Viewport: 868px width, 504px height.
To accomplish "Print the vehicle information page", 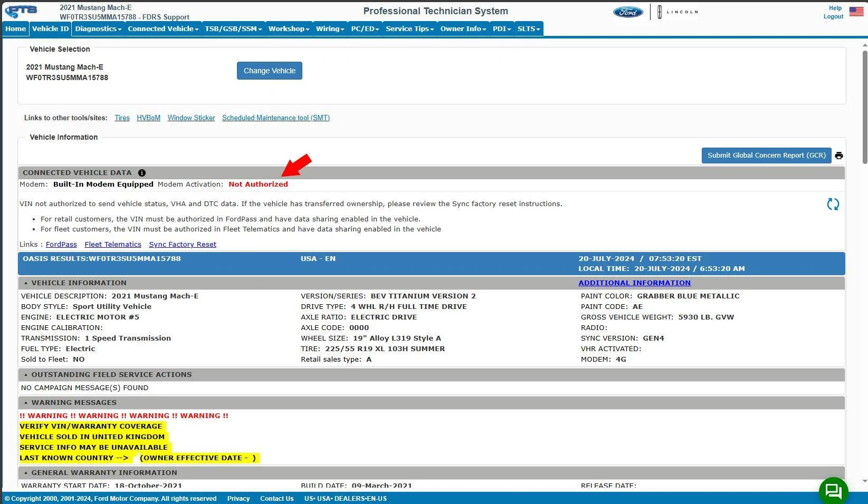I will click(x=839, y=156).
